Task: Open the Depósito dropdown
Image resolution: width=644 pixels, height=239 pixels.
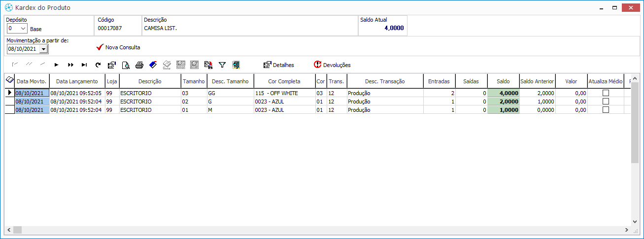Action: 23,29
